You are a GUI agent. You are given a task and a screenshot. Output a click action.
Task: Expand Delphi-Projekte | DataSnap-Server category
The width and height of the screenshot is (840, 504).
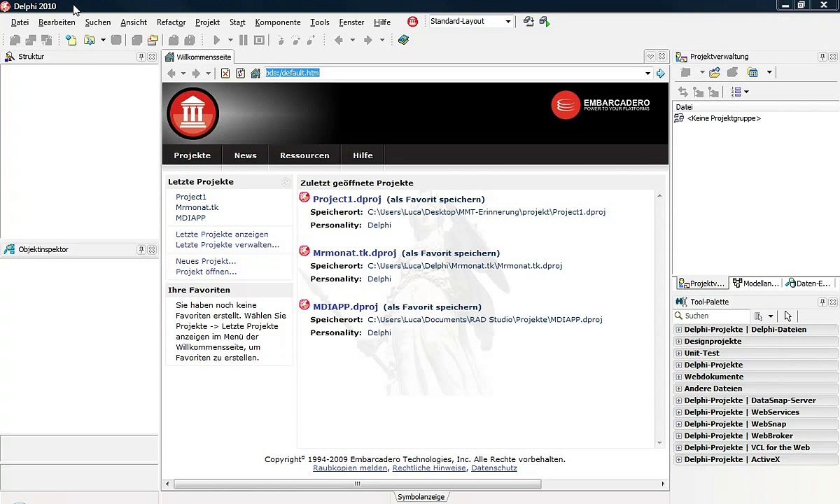click(x=678, y=400)
